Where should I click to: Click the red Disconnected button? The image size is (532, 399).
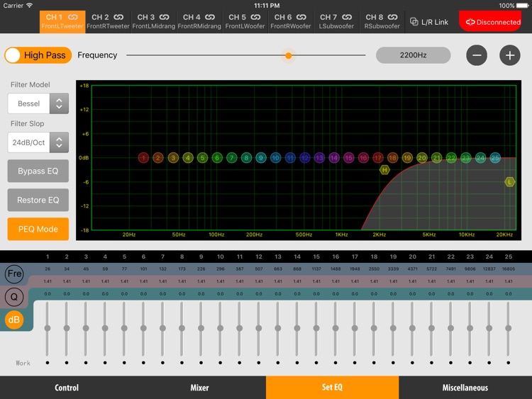[490, 21]
